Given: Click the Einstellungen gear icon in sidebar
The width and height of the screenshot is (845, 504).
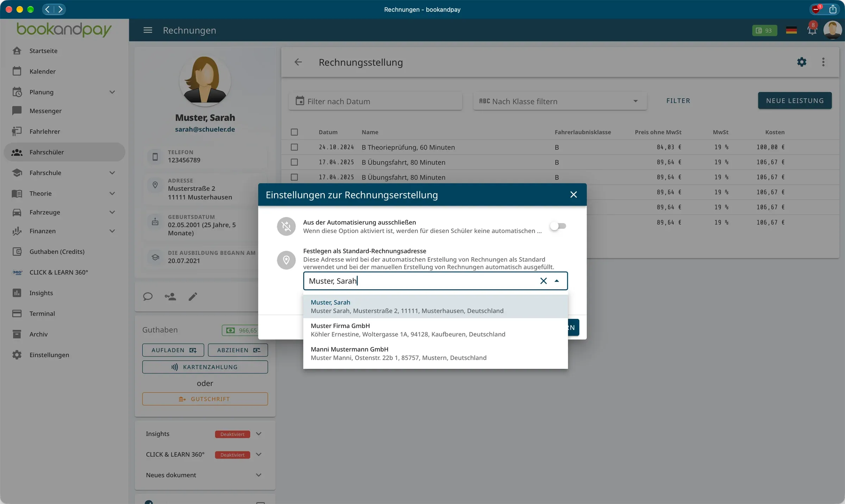Looking at the screenshot, I should 17,355.
